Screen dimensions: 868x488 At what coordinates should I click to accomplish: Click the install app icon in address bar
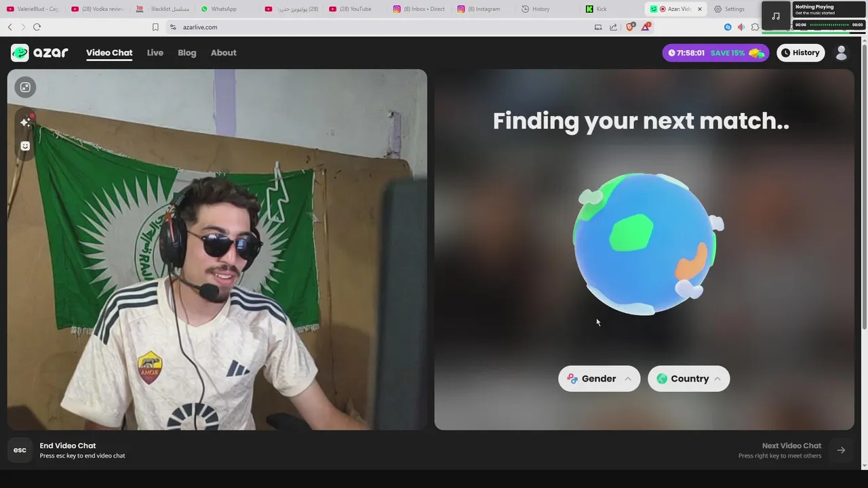tap(598, 27)
